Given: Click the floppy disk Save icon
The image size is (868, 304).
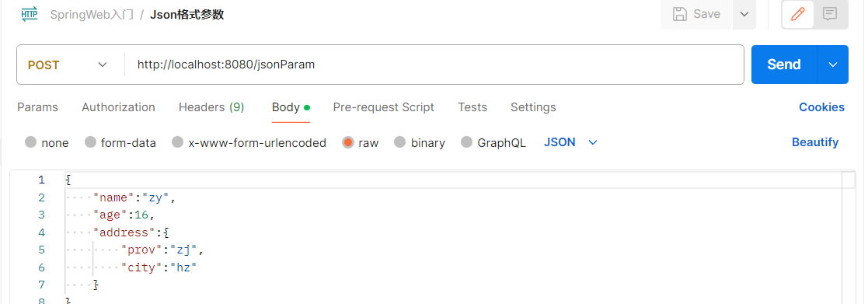Looking at the screenshot, I should 679,14.
